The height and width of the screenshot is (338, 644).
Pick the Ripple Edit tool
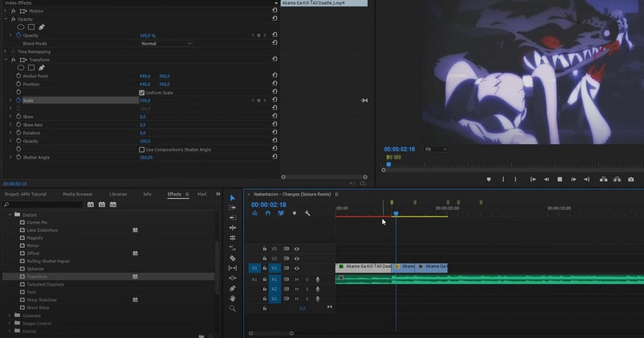tap(233, 228)
